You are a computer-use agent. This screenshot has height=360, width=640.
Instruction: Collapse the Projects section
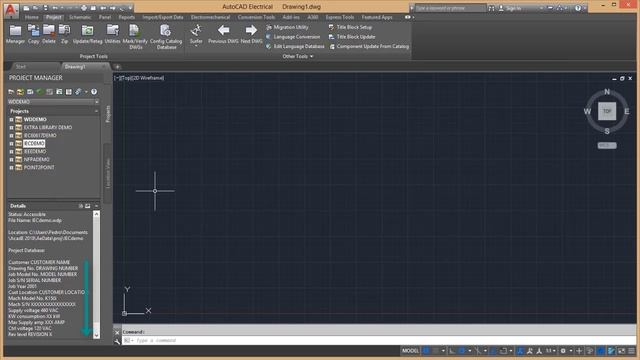coord(96,111)
